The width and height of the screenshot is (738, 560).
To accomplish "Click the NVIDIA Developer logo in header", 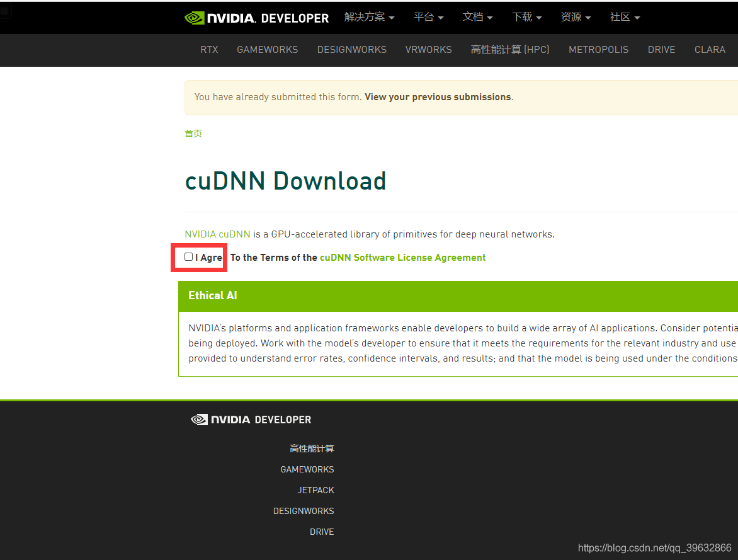I will click(256, 18).
